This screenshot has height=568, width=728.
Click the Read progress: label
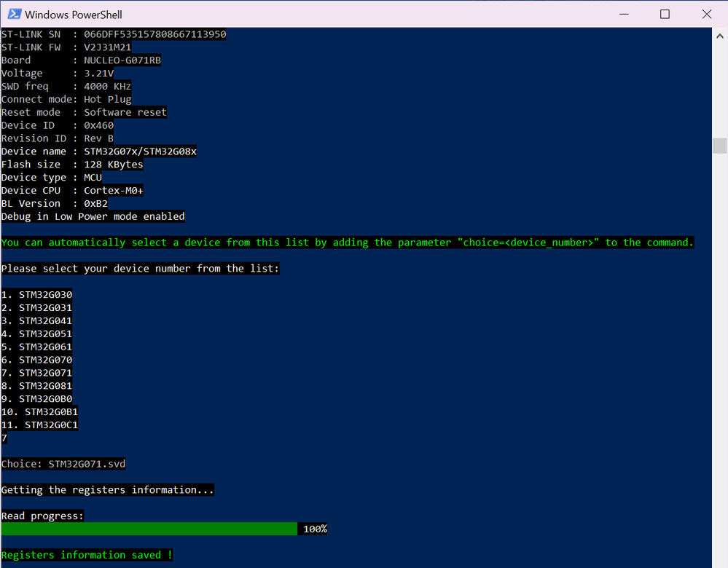[43, 516]
